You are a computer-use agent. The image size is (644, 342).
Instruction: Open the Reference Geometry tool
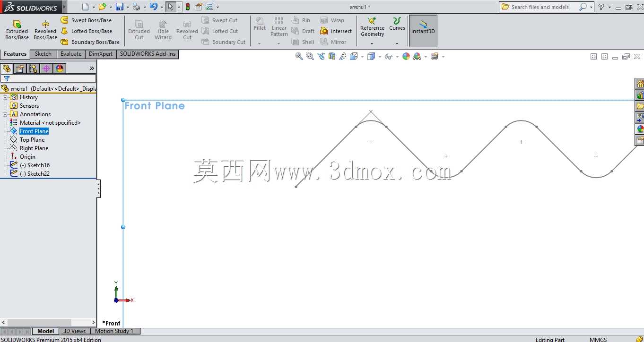372,27
